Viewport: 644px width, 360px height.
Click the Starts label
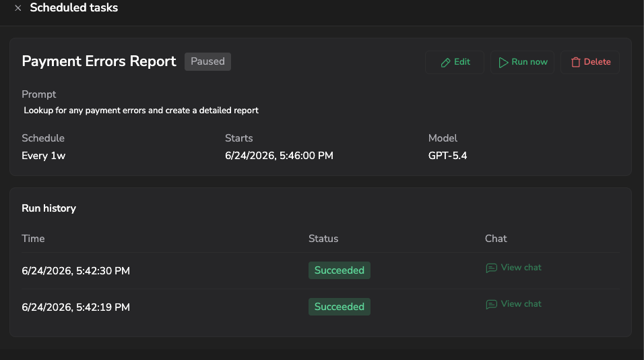pos(238,138)
